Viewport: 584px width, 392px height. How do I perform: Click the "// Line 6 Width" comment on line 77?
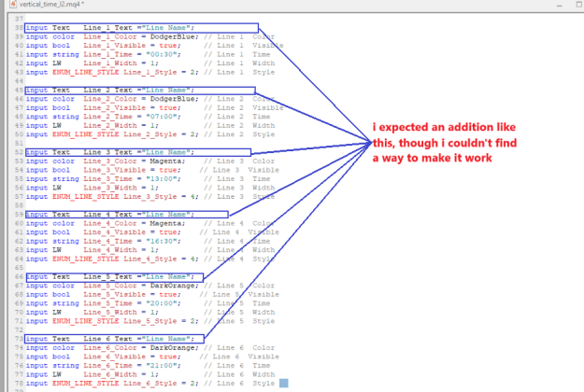[239, 374]
